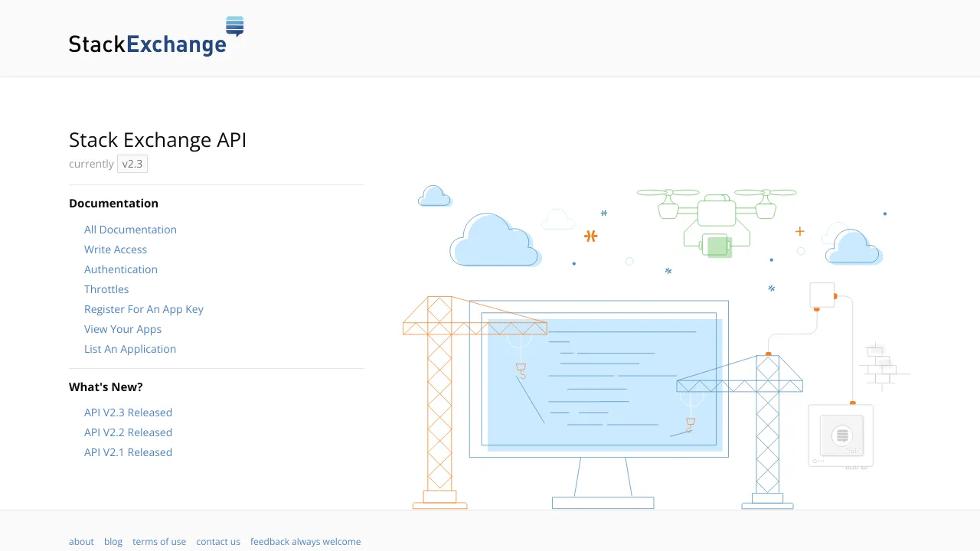This screenshot has height=551, width=980.
Task: Open API V2.3 Released announcement
Action: (128, 412)
